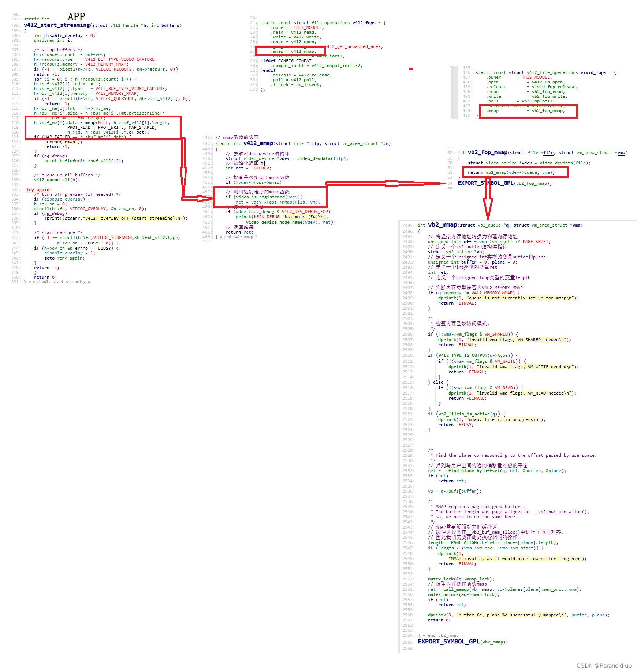Click the vb2_mmap function name at line 2485

(x=442, y=225)
